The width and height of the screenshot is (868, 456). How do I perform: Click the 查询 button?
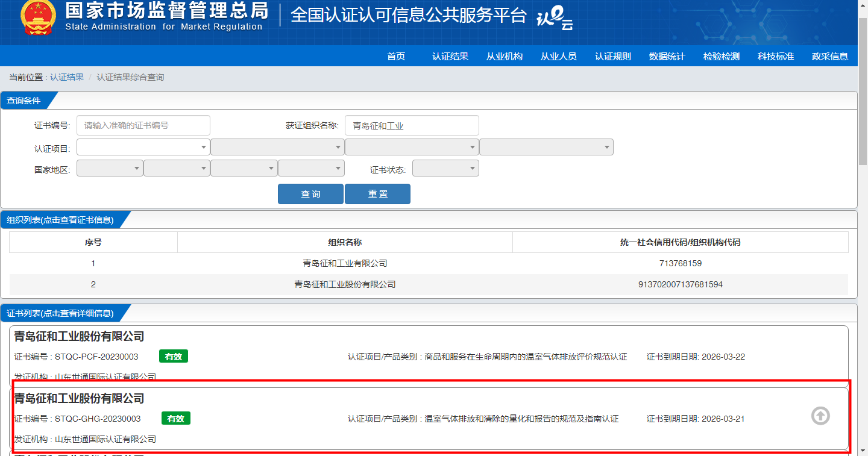(x=310, y=194)
